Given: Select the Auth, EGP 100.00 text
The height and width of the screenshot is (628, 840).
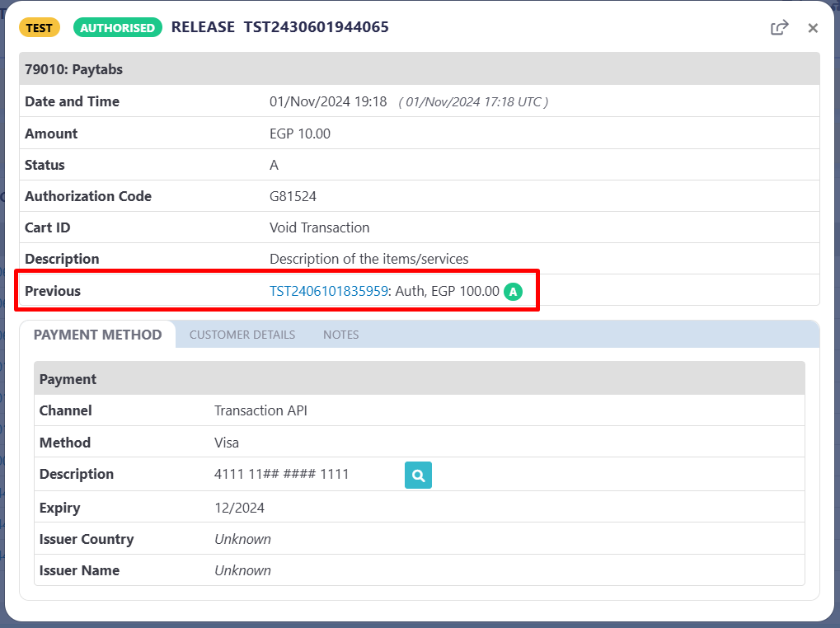Looking at the screenshot, I should 448,291.
